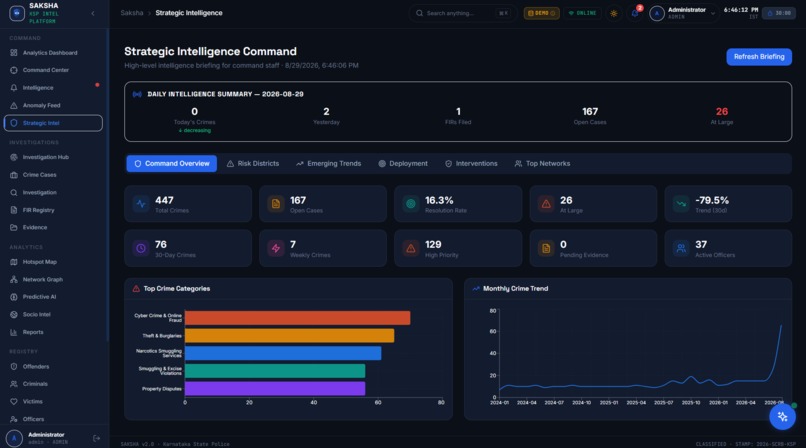Click the Saksha breadcrumb link
The height and width of the screenshot is (448, 806).
point(132,13)
